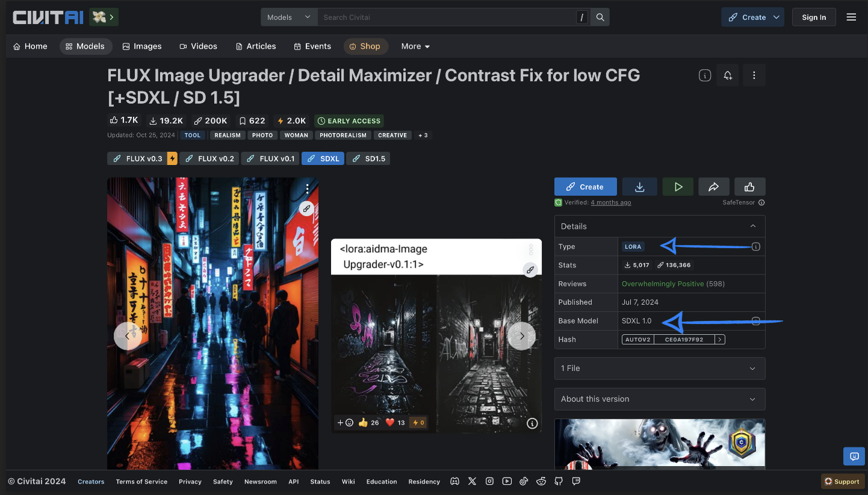Click the share arrow icon
Viewport: 868px width, 495px height.
[713, 187]
